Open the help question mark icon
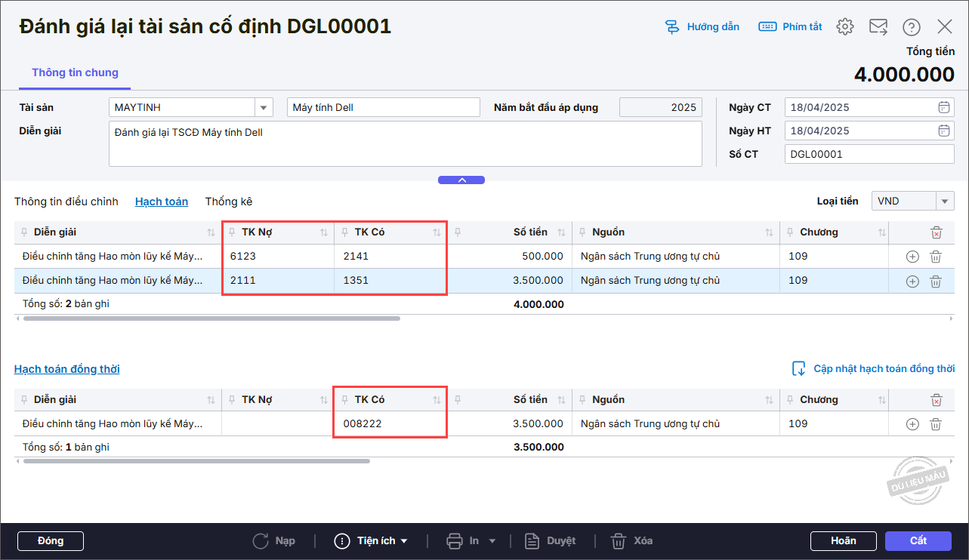 click(912, 27)
